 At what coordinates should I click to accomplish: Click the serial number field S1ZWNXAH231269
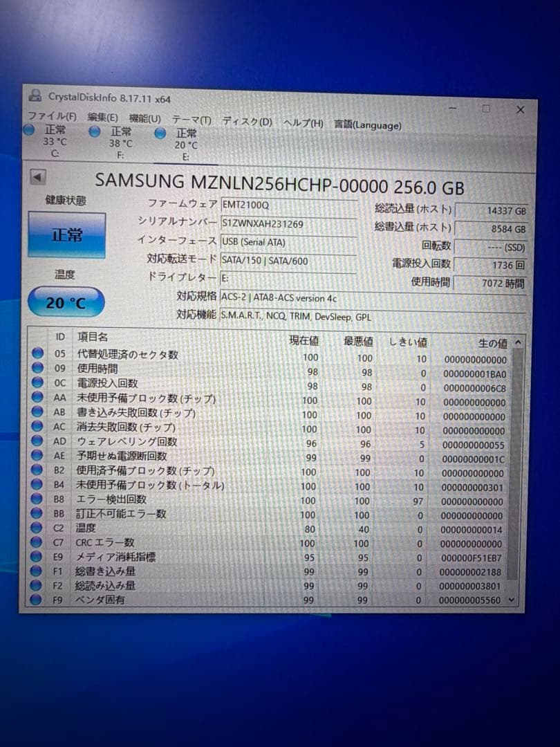pyautogui.click(x=289, y=224)
